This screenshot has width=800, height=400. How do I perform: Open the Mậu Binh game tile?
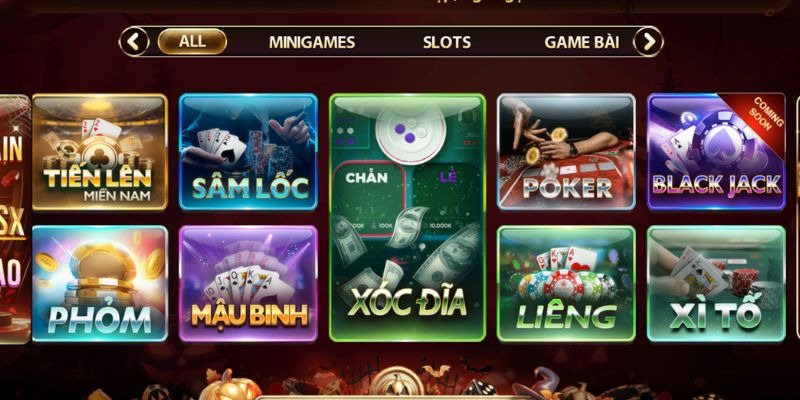(248, 284)
